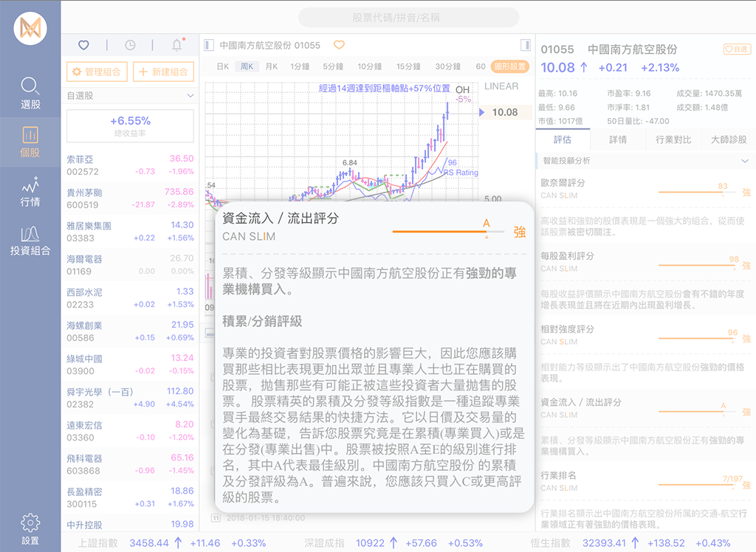
Task: Expand the 自選股 dropdown
Action: pyautogui.click(x=190, y=96)
